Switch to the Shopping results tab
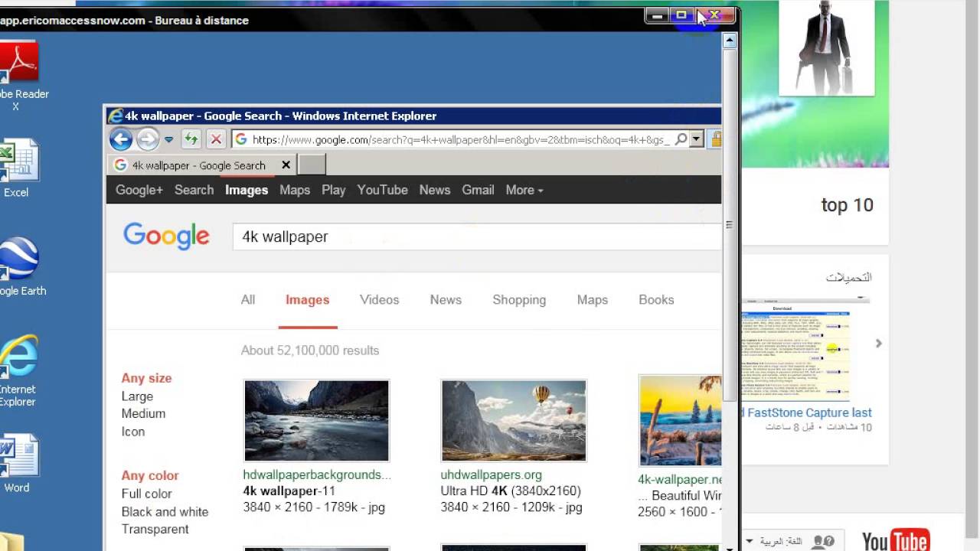This screenshot has width=980, height=551. pos(519,300)
